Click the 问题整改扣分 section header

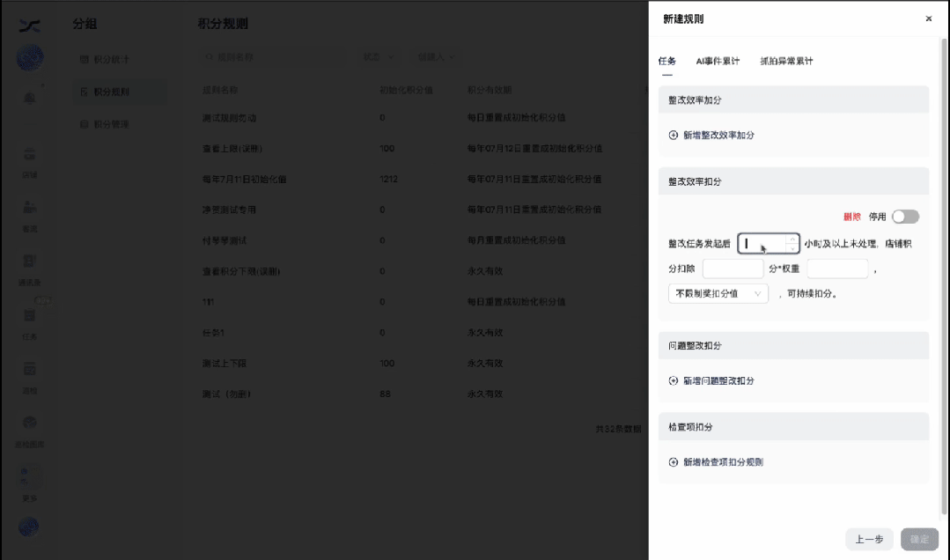793,345
